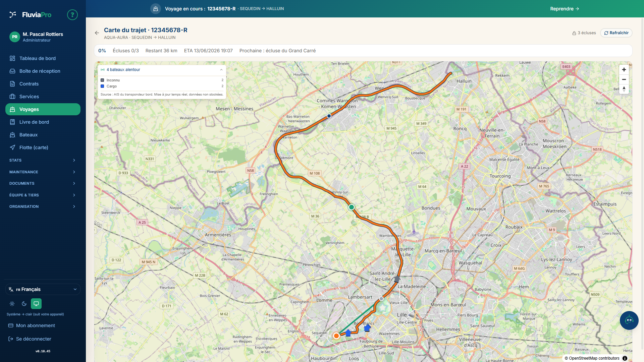Select system theme monitor icon
This screenshot has width=644, height=362.
pyautogui.click(x=36, y=304)
